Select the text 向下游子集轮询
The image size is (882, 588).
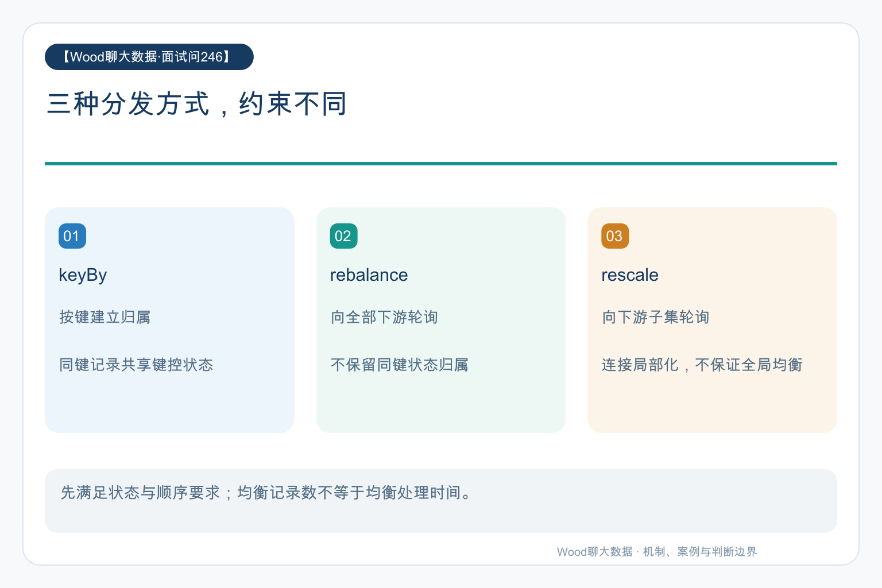[x=656, y=317]
